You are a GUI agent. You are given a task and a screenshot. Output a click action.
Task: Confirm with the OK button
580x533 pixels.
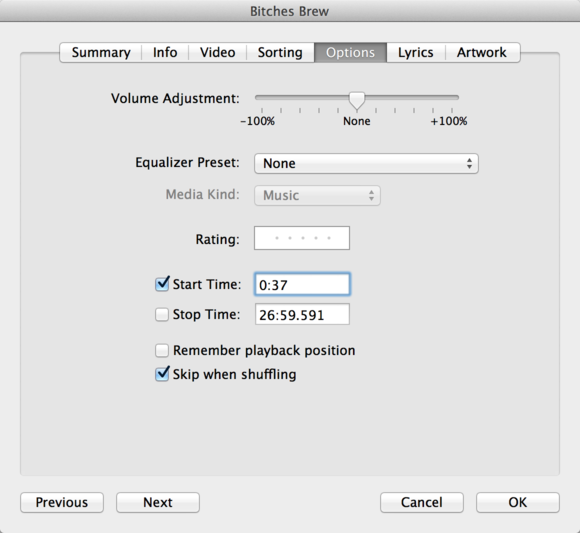tap(517, 502)
